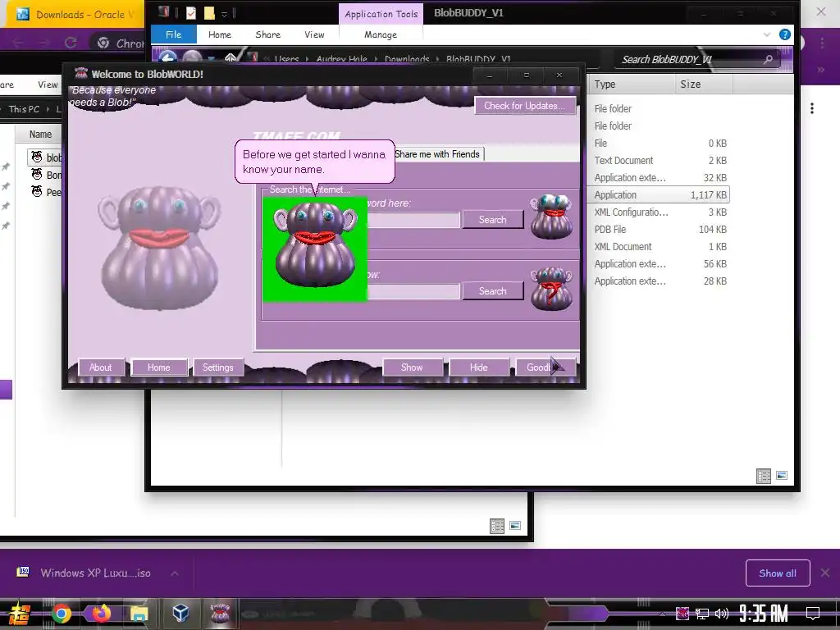
Task: Click the Blob icon in system tray
Action: [682, 613]
